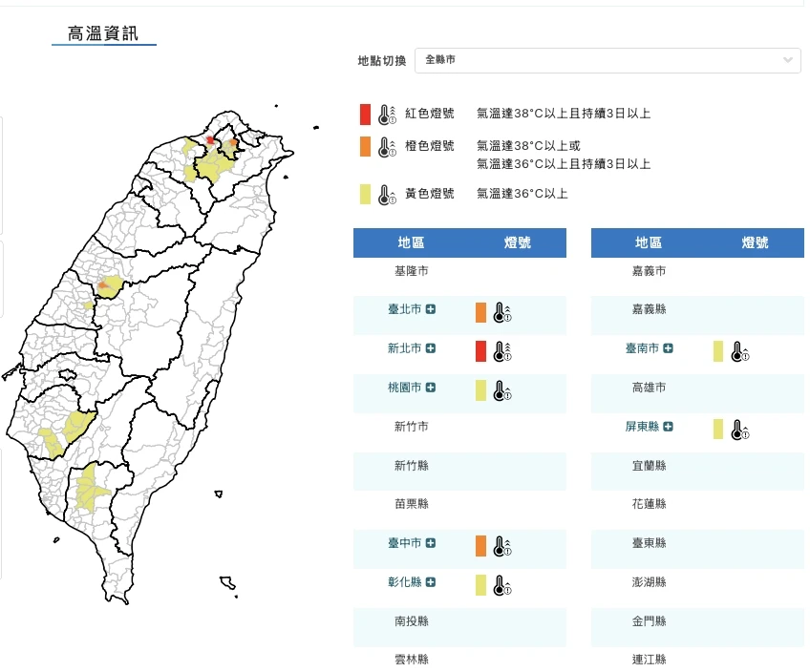Click the red signal legend thermometer icon
This screenshot has height=672, width=810.
pos(386,115)
